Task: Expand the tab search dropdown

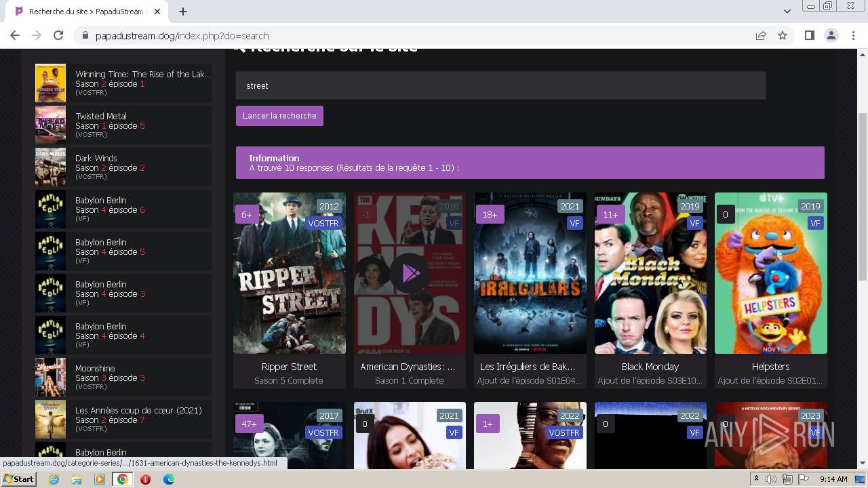Action: [787, 12]
